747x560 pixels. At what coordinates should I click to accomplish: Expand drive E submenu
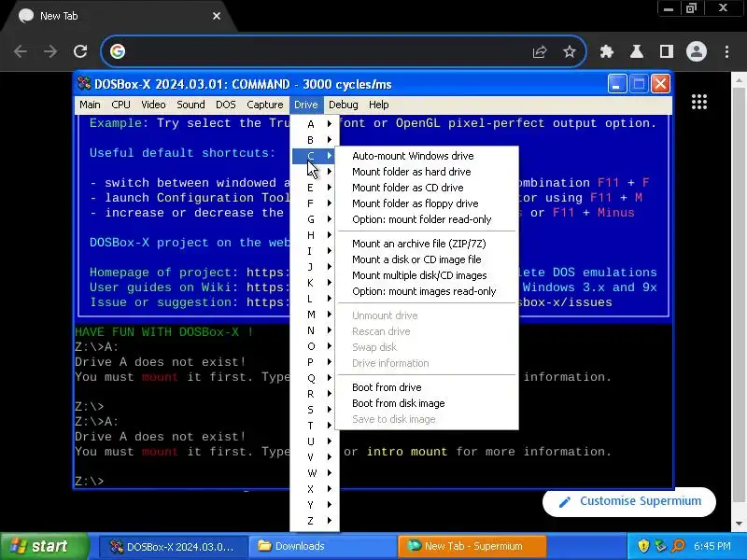pos(315,188)
